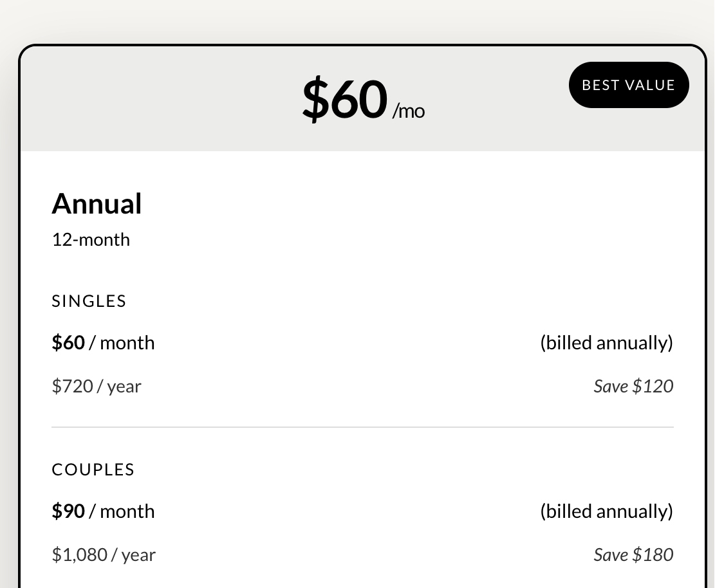Click the bold $60 in Singles row
The width and height of the screenshot is (715, 588).
68,343
